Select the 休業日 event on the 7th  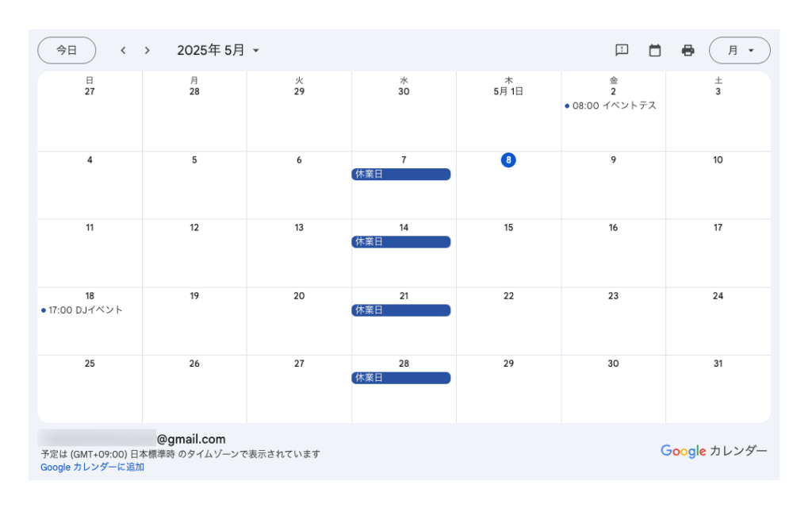point(400,174)
